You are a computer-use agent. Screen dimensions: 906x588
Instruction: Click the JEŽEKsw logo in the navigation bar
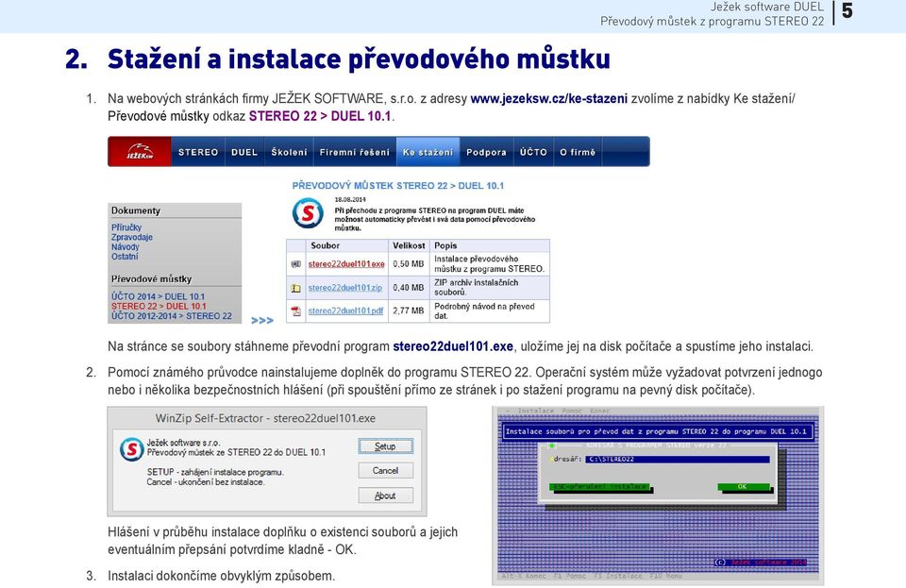tap(140, 152)
